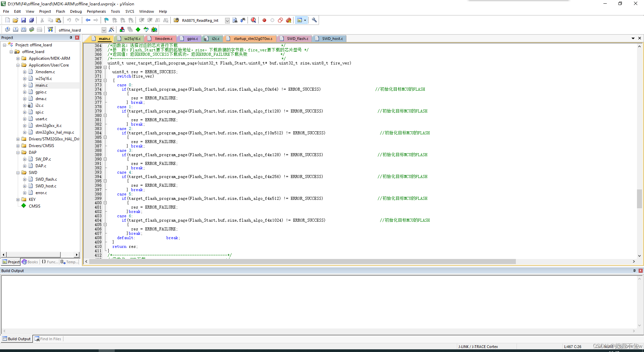The height and width of the screenshot is (352, 644).
Task: Open a file using the folder icon
Action: coord(15,20)
